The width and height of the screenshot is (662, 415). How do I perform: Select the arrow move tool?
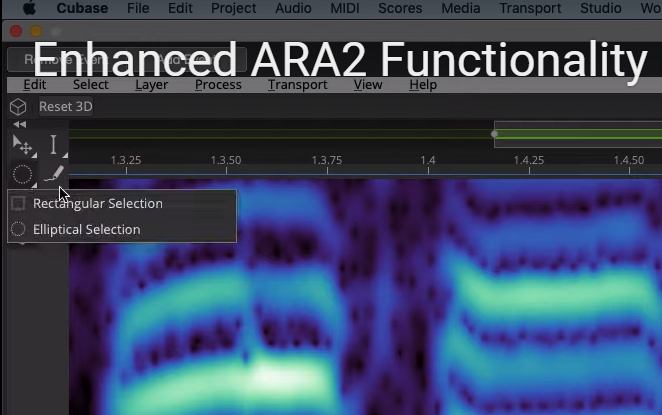point(23,145)
